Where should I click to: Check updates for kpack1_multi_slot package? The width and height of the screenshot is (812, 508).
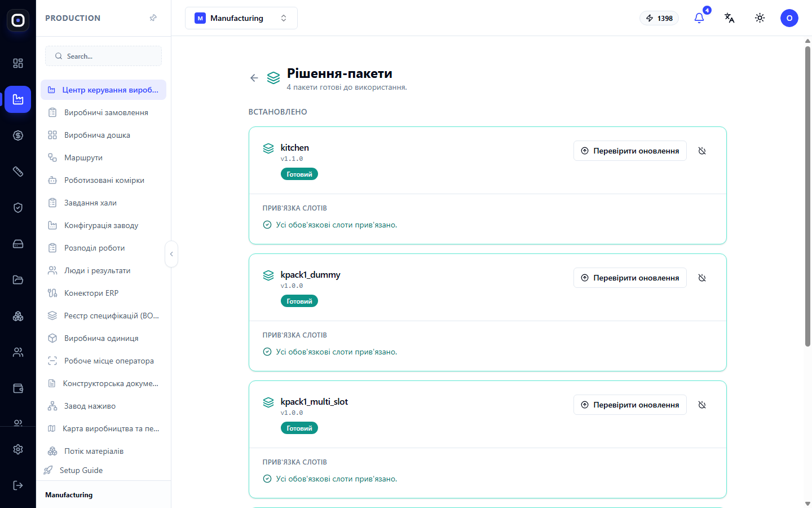pyautogui.click(x=630, y=405)
